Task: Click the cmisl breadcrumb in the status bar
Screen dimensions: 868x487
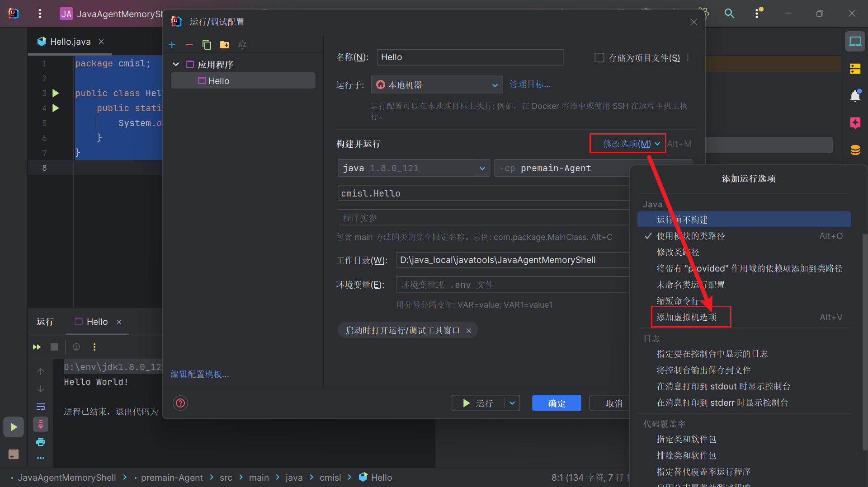Action: (330, 478)
